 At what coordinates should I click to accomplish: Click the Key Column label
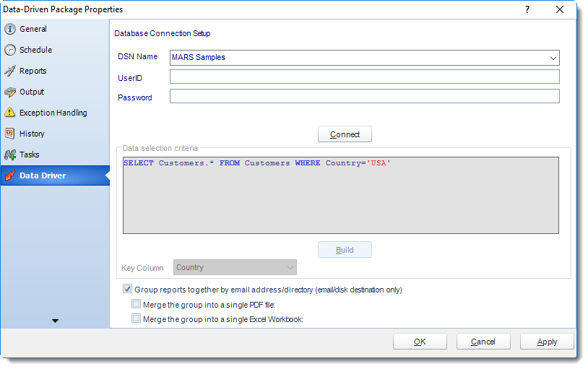click(x=142, y=268)
